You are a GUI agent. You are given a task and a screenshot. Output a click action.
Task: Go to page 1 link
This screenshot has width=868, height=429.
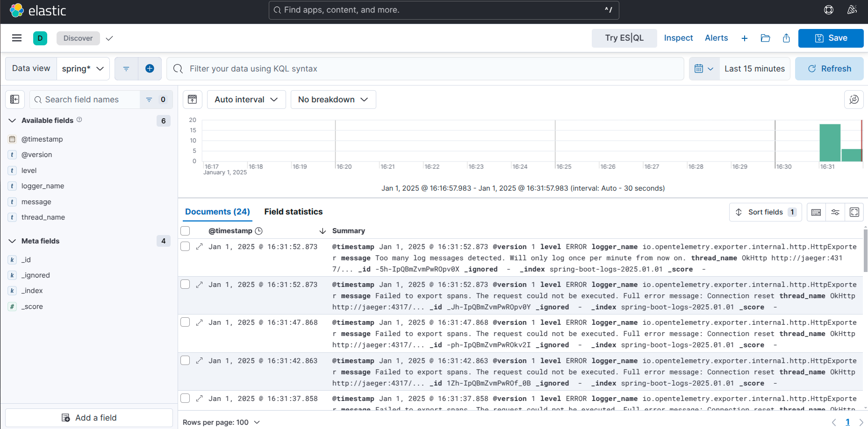coord(847,422)
